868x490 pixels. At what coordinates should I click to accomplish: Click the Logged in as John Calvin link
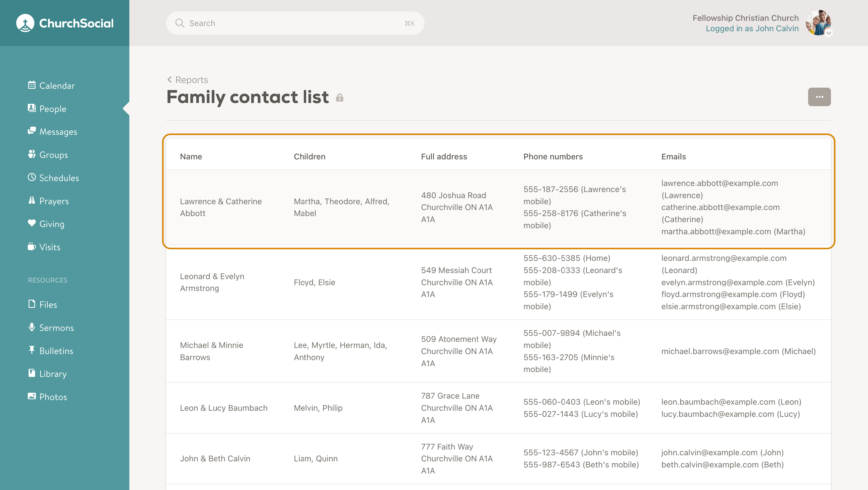752,29
